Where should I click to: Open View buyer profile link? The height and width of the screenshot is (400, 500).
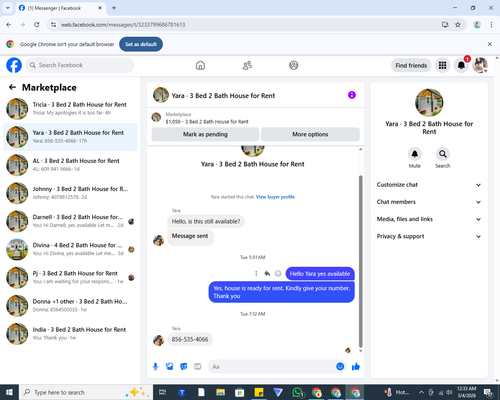point(275,197)
